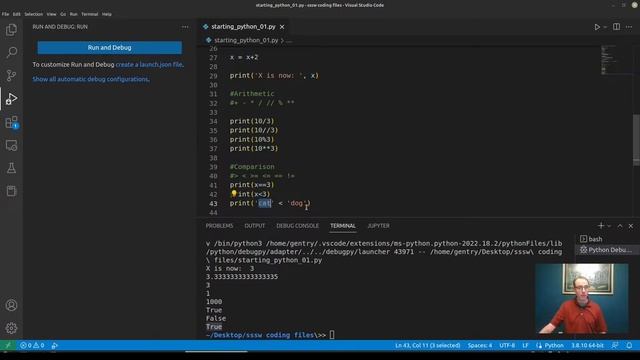Open the Remote Explorer icon
Screen dimensions: 640x360
coord(11,145)
